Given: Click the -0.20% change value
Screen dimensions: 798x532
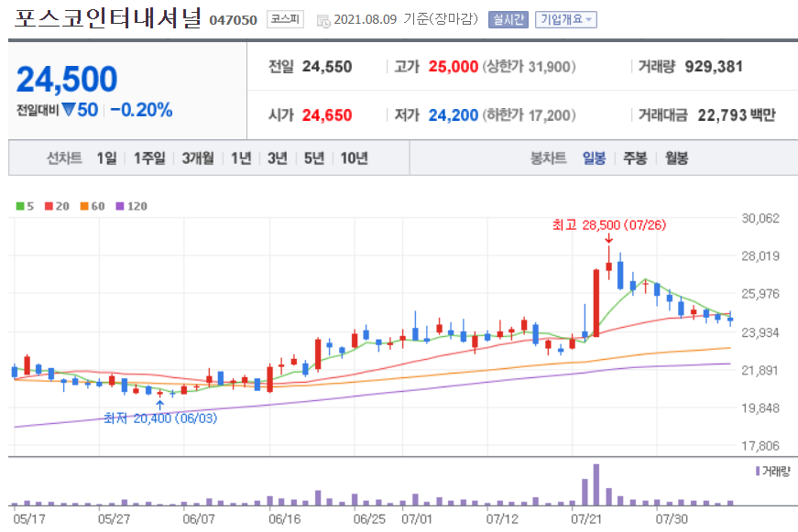Looking at the screenshot, I should coord(141,110).
